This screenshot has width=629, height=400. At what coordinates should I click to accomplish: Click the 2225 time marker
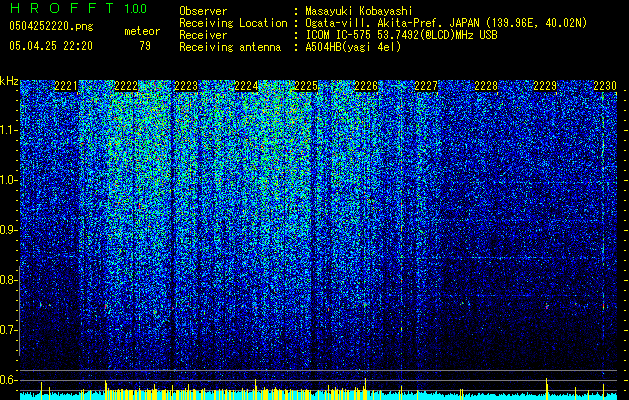(x=306, y=86)
